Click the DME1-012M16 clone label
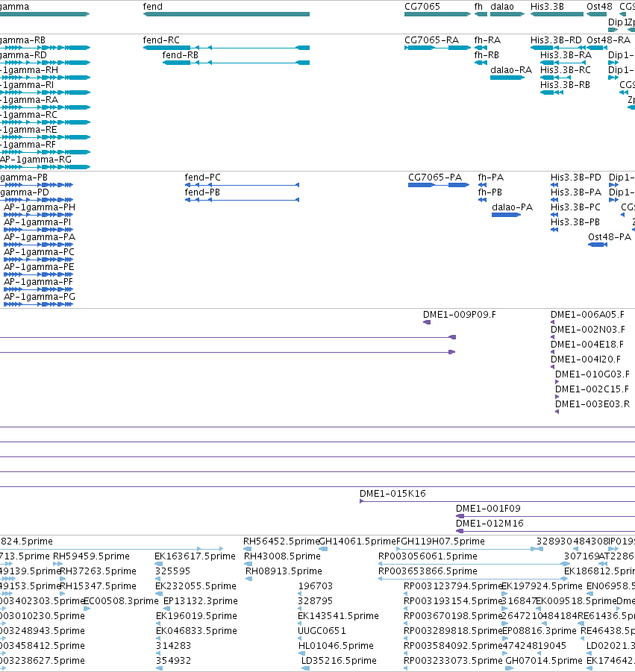635x672 pixels. [489, 524]
